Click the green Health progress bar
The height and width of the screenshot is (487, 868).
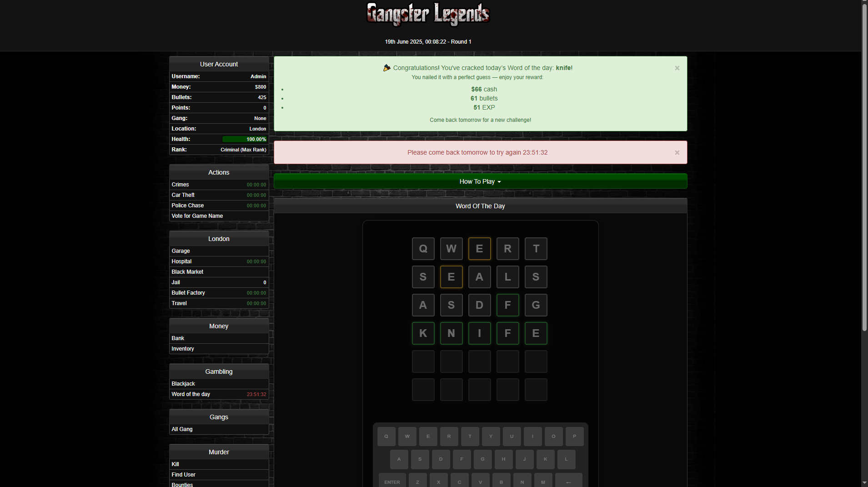[x=244, y=139]
